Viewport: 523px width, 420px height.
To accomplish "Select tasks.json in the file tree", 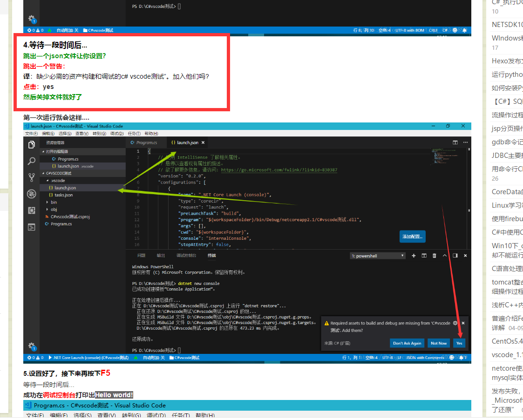I will [x=82, y=195].
